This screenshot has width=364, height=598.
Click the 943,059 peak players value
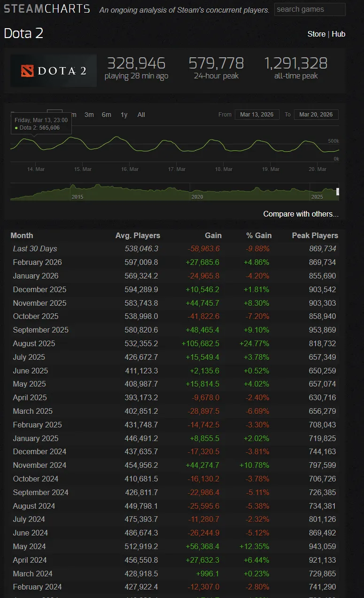pos(322,546)
